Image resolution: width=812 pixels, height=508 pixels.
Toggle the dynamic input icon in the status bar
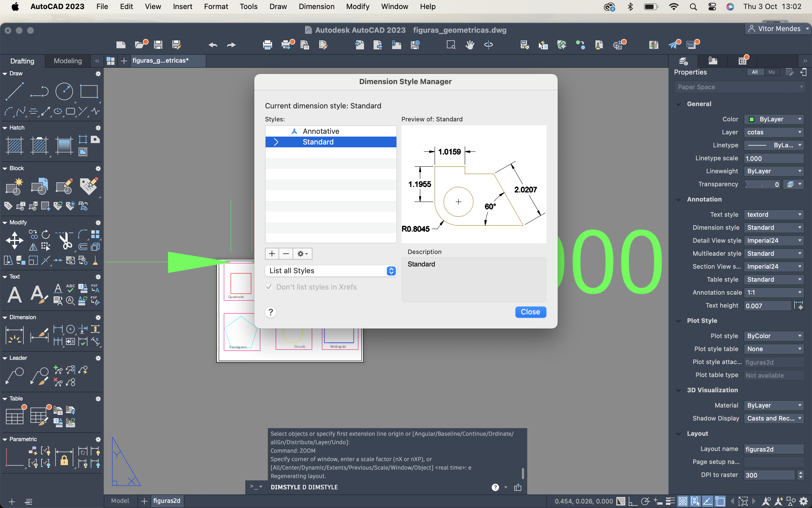[x=658, y=501]
